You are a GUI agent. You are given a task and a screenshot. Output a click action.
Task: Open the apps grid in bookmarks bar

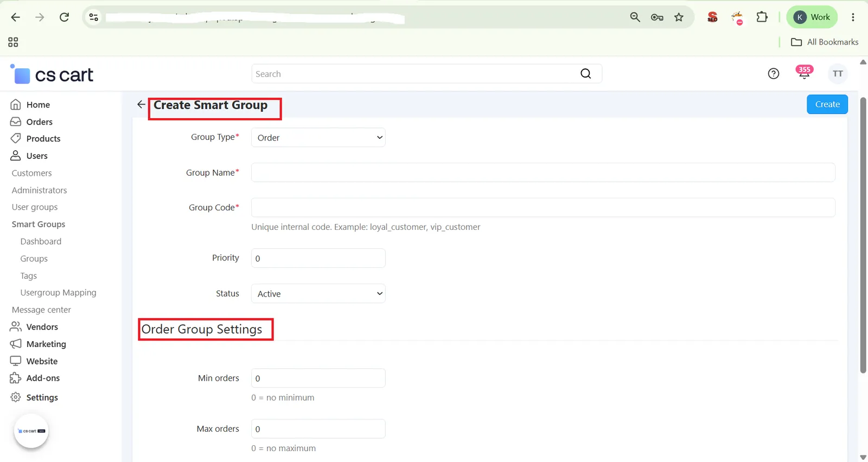13,42
